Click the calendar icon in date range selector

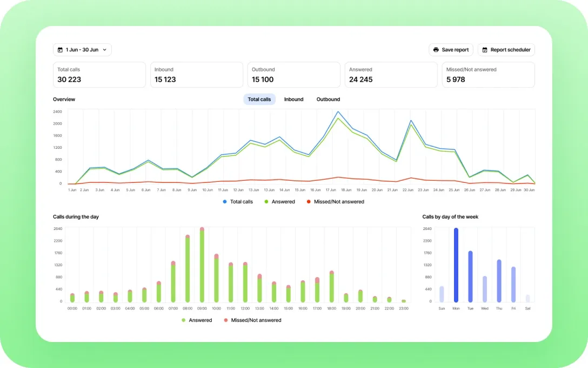coord(60,50)
